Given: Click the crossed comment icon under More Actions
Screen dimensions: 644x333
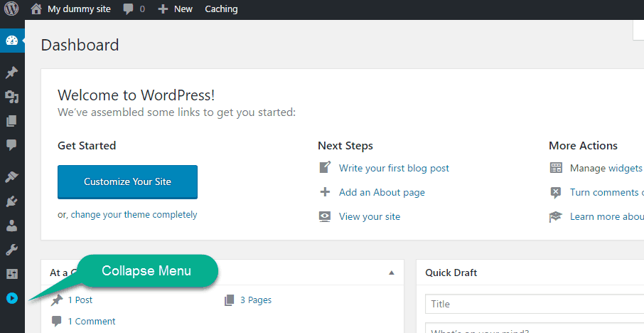Looking at the screenshot, I should pyautogui.click(x=556, y=192).
